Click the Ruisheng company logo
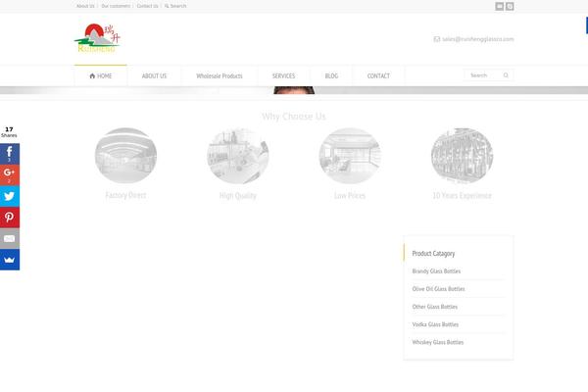This screenshot has height=392, width=588. click(97, 38)
